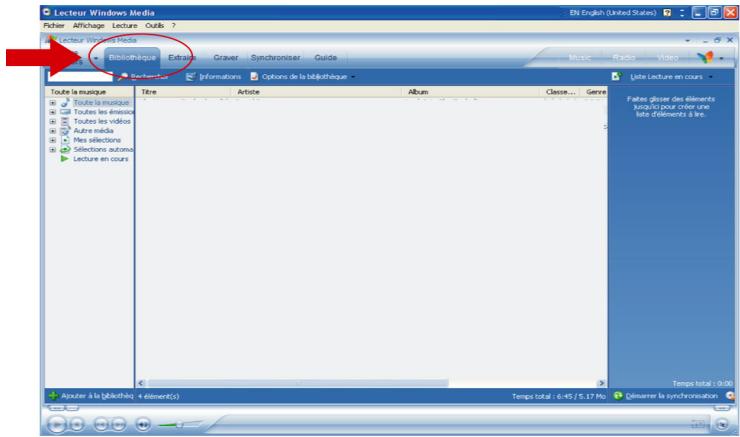Image resolution: width=740 pixels, height=437 pixels.
Task: Open the inner player title bar dropdown arrow
Action: [687, 41]
